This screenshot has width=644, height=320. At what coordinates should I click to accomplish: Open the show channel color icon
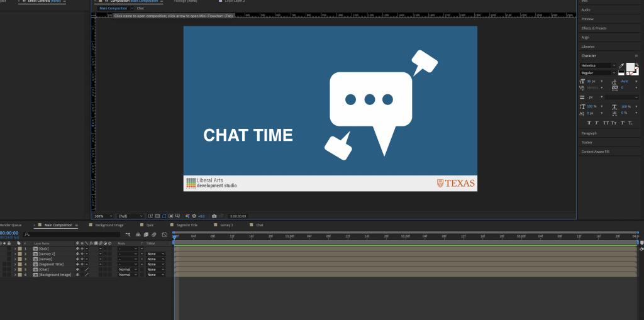click(187, 216)
